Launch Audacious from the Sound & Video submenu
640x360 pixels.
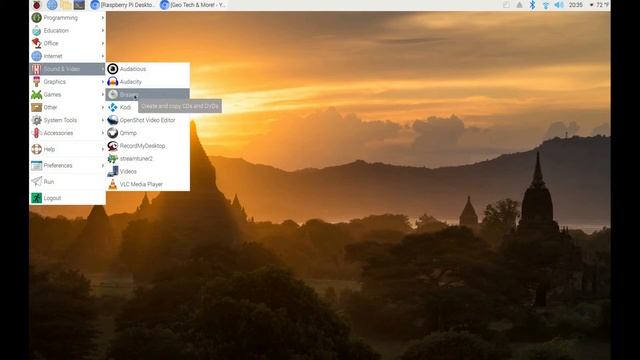148,69
